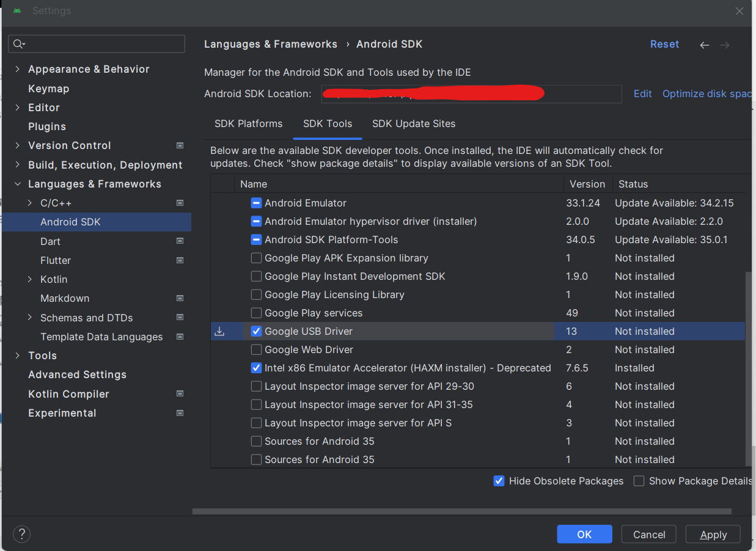Viewport: 756px width, 551px height.
Task: Check Layout Inspector image server for API S
Action: 256,423
